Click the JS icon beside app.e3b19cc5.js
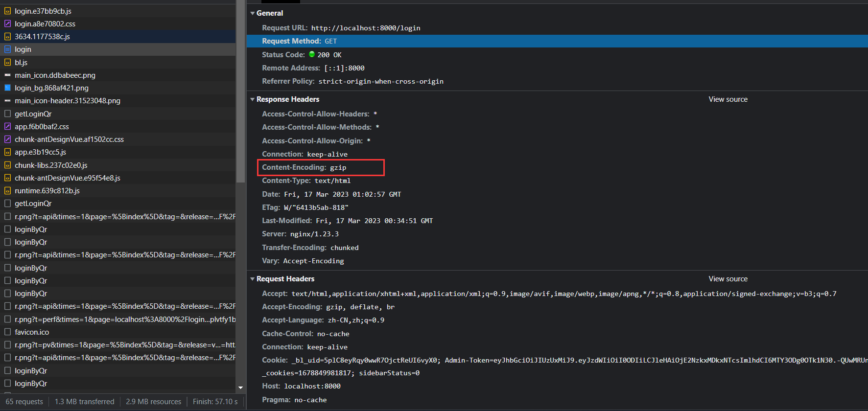The width and height of the screenshot is (868, 411). click(x=7, y=152)
